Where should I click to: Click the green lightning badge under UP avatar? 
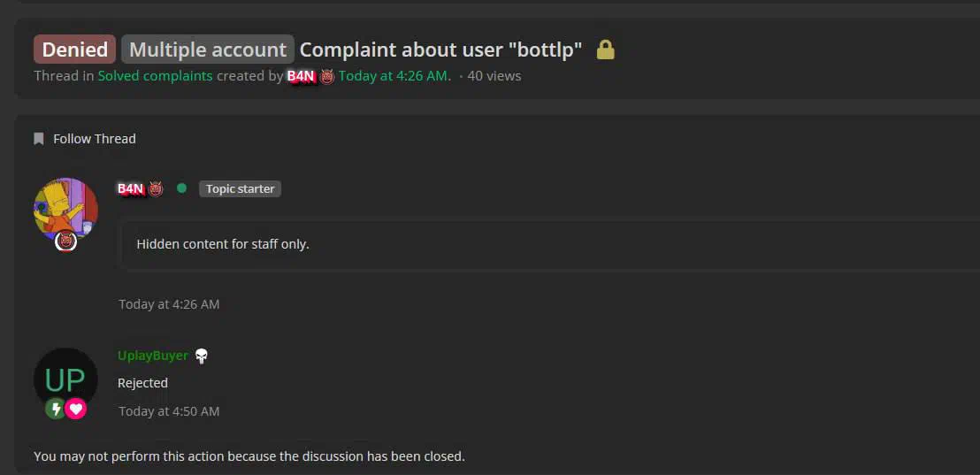[56, 410]
